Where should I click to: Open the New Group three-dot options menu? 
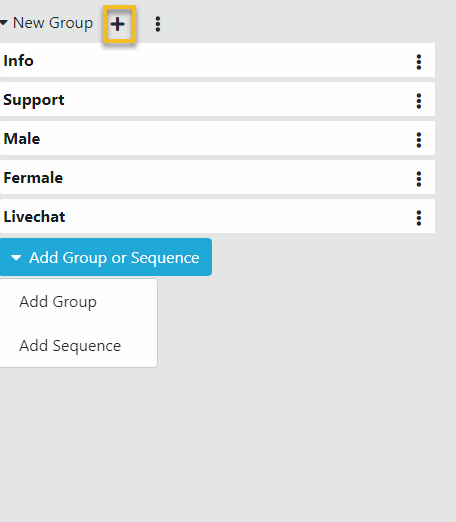tap(158, 24)
